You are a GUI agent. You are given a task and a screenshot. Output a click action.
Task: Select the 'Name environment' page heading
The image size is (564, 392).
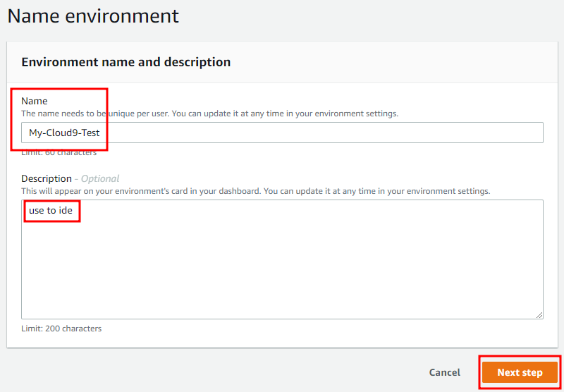click(x=93, y=16)
